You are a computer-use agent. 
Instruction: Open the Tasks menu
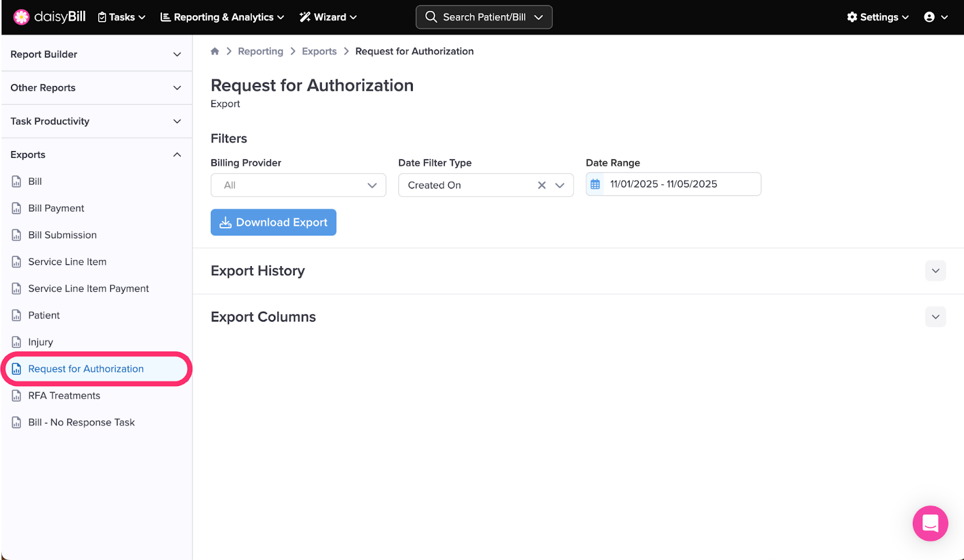(x=122, y=17)
